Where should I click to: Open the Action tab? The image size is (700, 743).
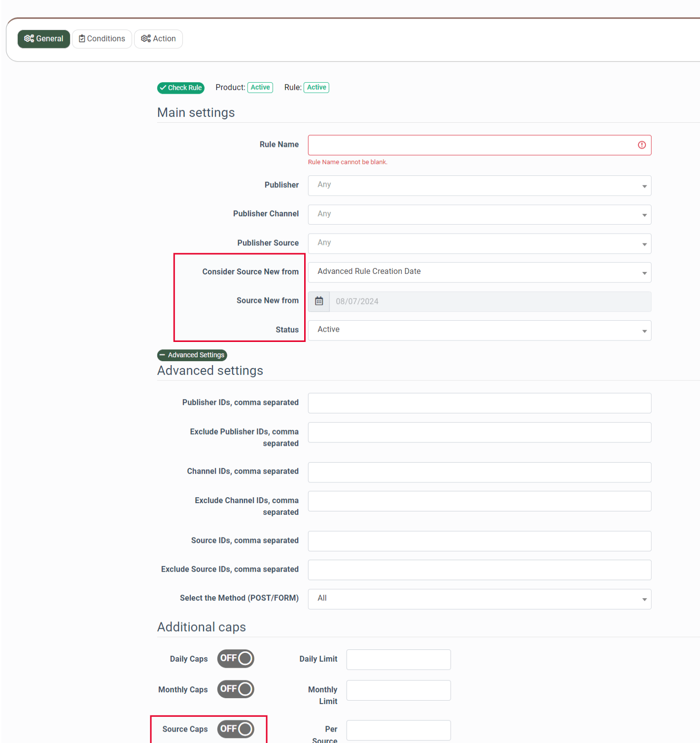coord(158,39)
